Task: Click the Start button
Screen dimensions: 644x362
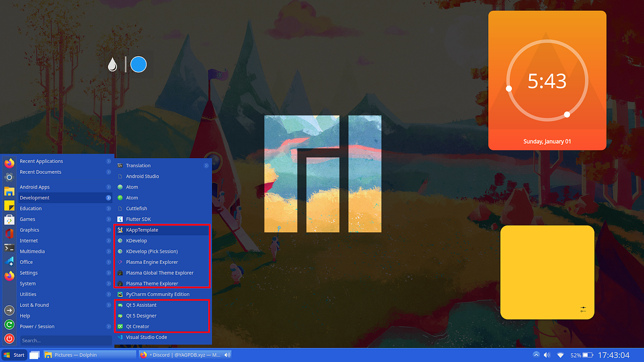Action: [x=14, y=354]
